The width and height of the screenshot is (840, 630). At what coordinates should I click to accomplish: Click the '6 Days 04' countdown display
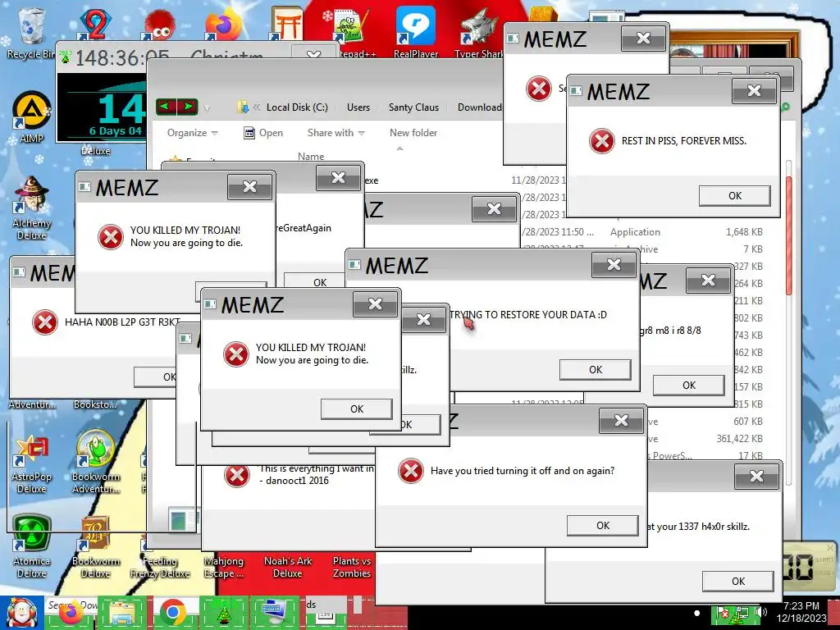[115, 130]
